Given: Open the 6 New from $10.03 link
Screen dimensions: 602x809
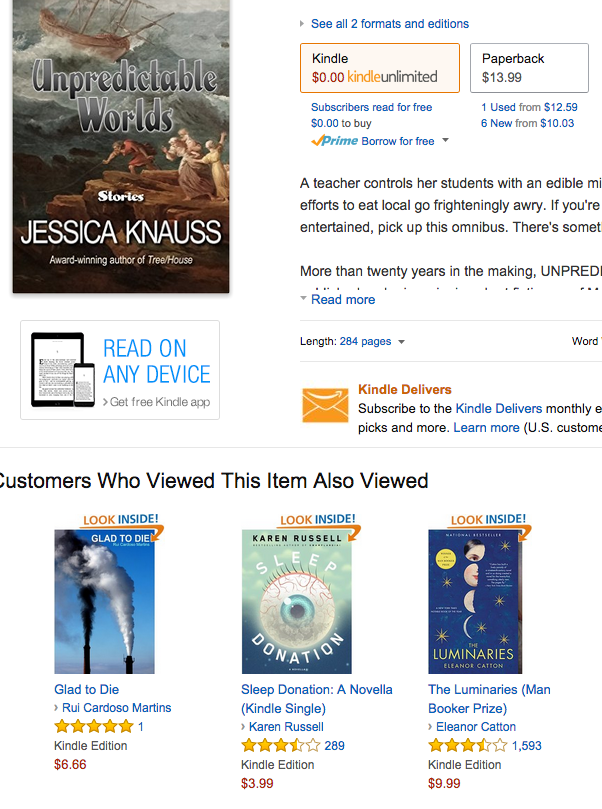Looking at the screenshot, I should click(527, 123).
